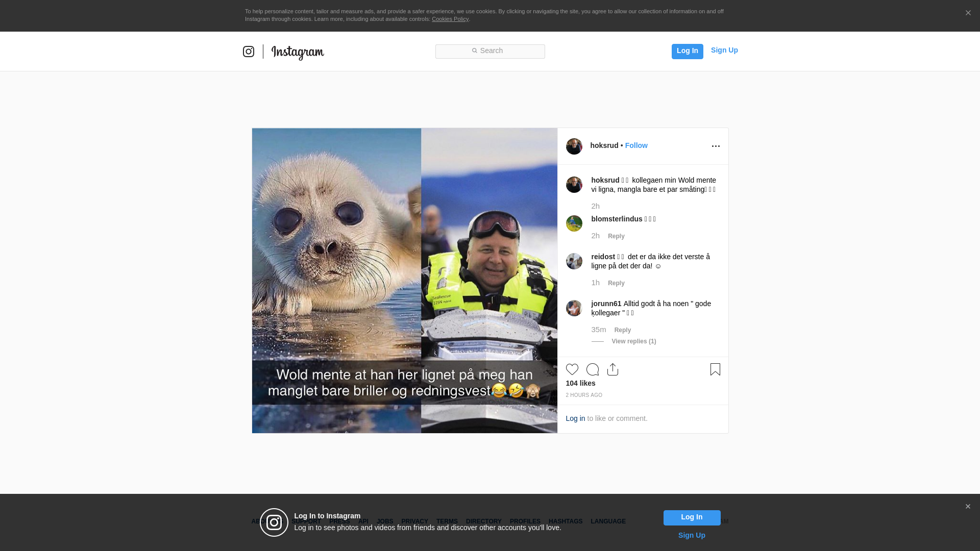980x551 pixels.
Task: Click Instagram icon in bottom banner
Action: pyautogui.click(x=274, y=522)
